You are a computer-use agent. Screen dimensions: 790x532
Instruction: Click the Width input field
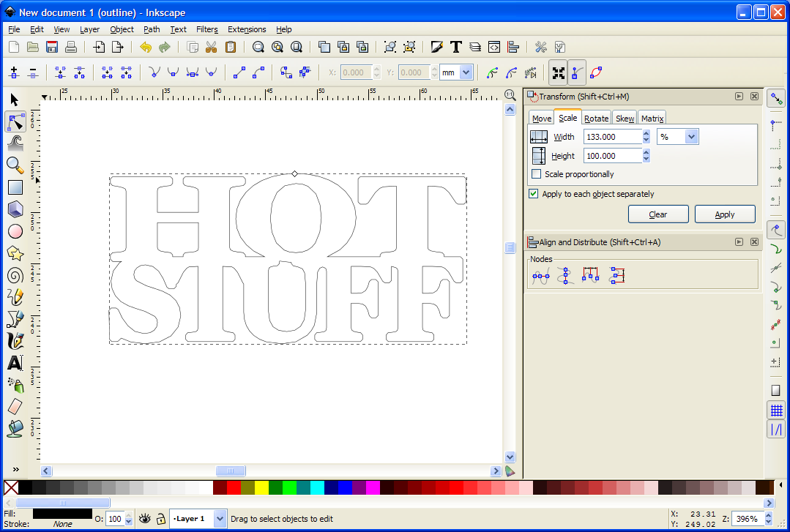tap(613, 137)
